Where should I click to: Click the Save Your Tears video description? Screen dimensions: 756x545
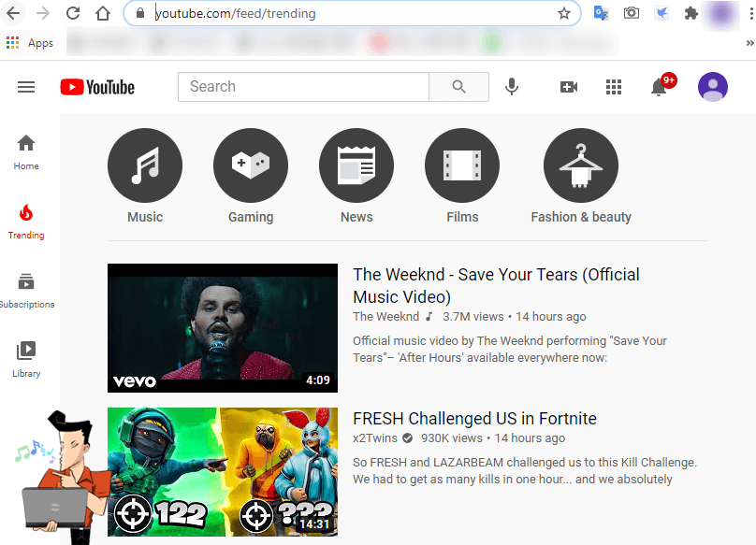510,350
